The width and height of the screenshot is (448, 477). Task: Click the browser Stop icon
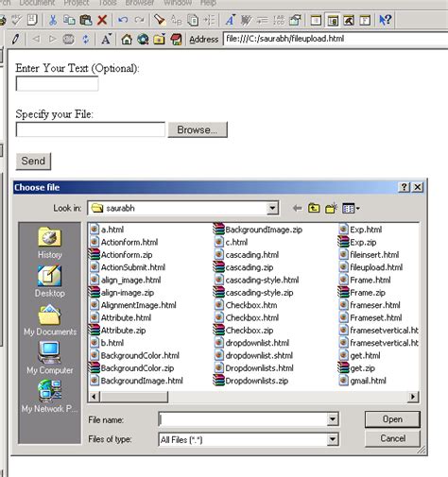pyautogui.click(x=69, y=40)
